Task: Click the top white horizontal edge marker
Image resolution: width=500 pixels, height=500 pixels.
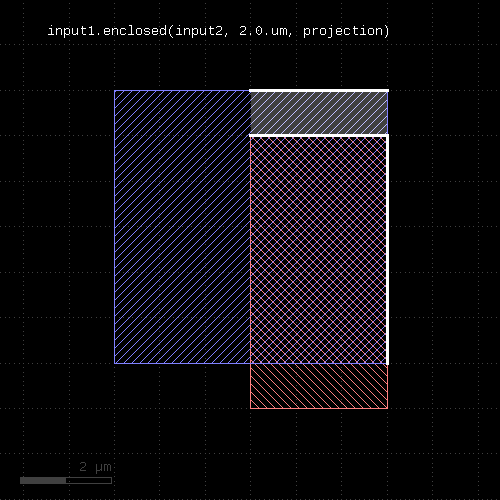Action: point(319,90)
